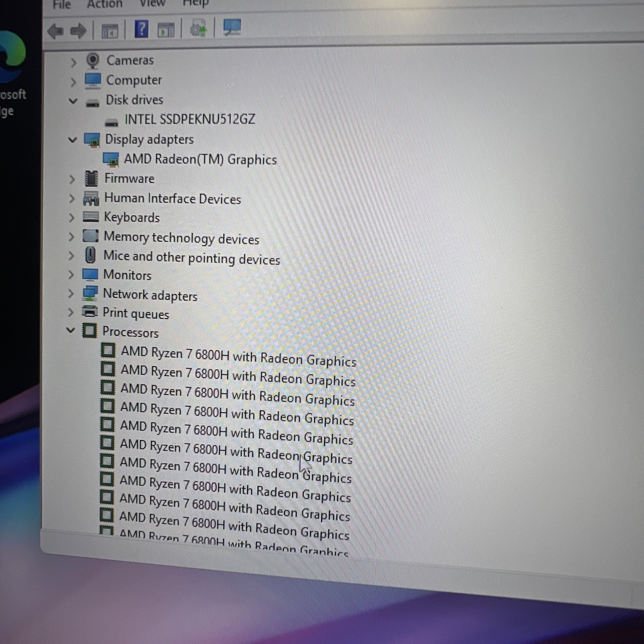Select the AMD Radeon(TM) Graphics text label
The height and width of the screenshot is (644, 644).
[200, 159]
